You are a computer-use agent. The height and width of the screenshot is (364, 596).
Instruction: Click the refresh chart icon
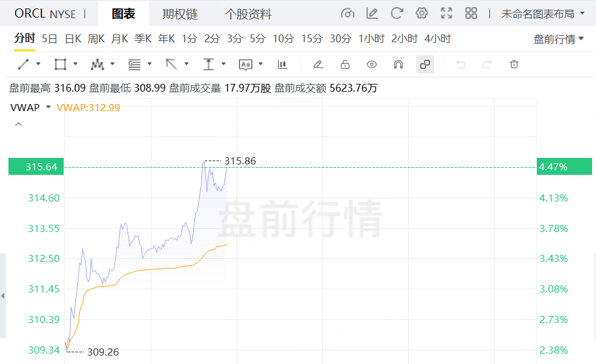pos(397,14)
